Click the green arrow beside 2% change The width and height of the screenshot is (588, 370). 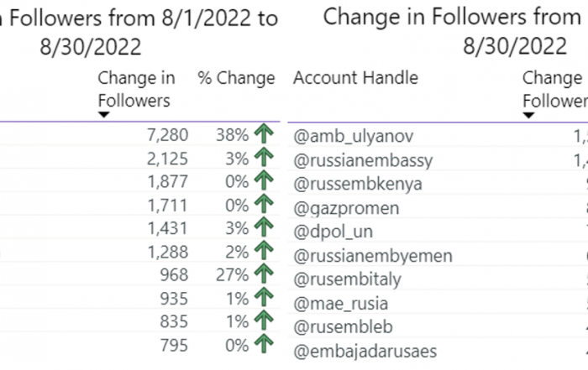(264, 250)
